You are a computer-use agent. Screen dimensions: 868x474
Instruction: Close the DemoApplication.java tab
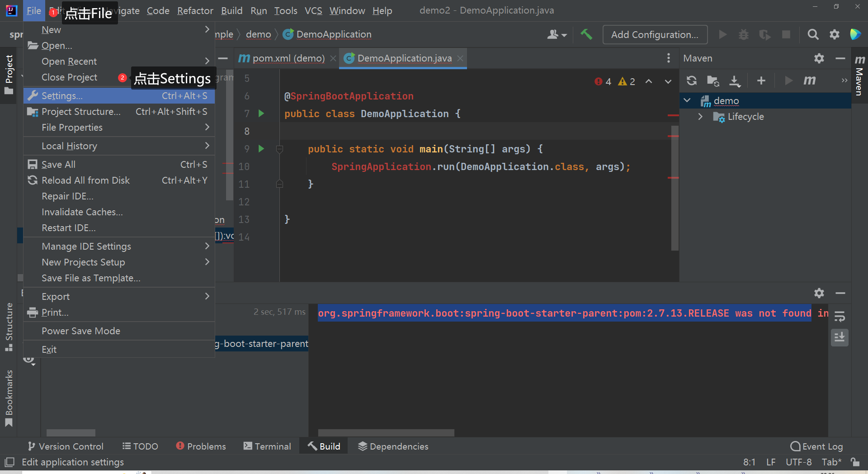[460, 58]
